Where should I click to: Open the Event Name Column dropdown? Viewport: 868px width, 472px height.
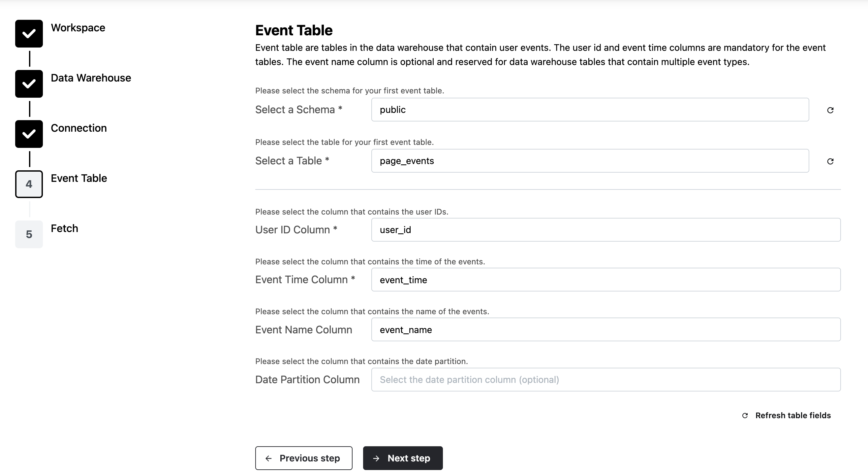[605, 330]
